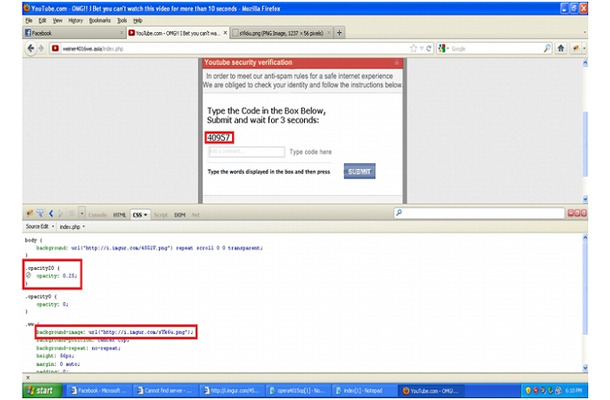
Task: Switch to the Firebug HTML tab
Action: (119, 215)
